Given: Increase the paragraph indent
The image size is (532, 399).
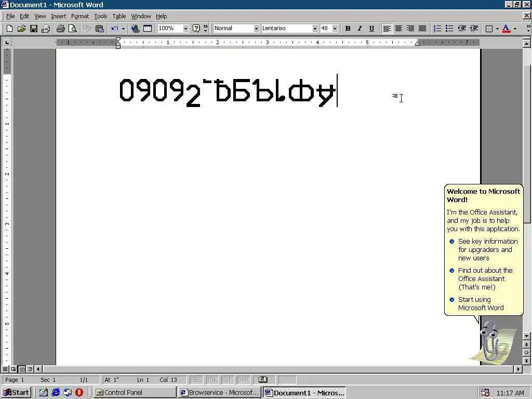Looking at the screenshot, I should coord(474,29).
